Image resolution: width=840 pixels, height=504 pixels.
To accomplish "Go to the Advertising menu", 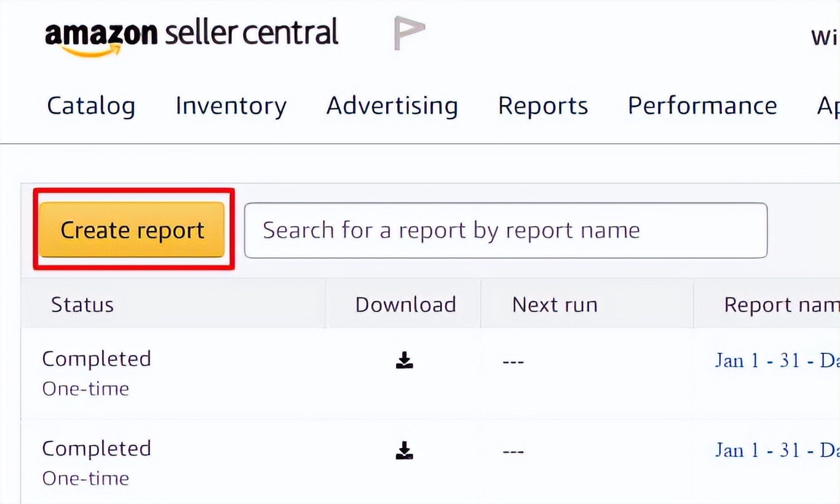I will (x=392, y=106).
